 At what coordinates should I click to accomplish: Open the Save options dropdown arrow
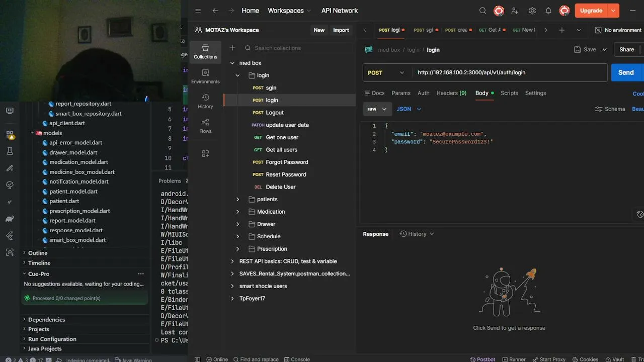coord(605,50)
